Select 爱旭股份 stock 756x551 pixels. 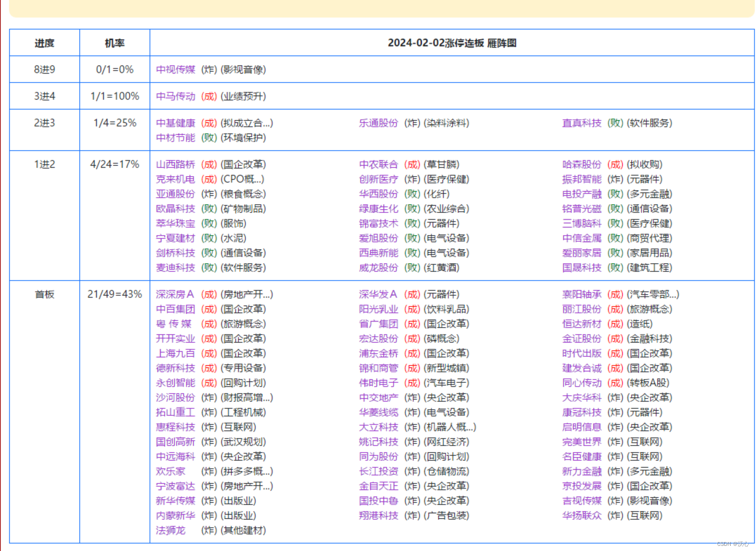(379, 238)
